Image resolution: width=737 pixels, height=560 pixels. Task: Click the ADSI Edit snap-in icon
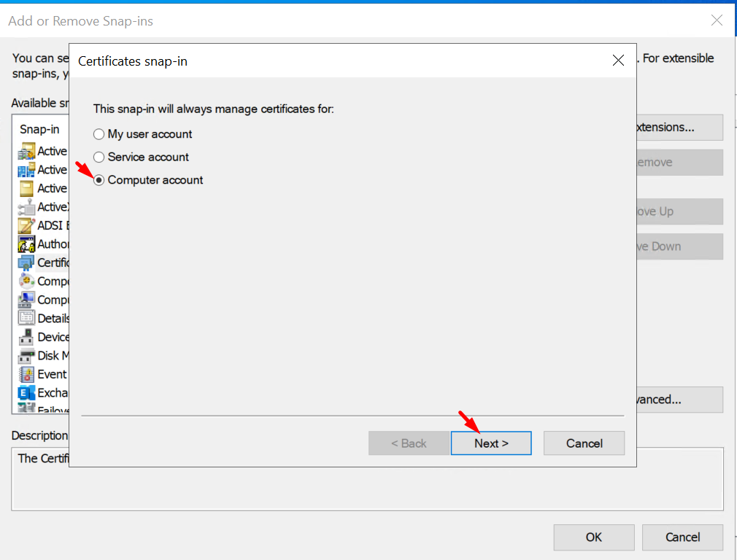[x=26, y=225]
